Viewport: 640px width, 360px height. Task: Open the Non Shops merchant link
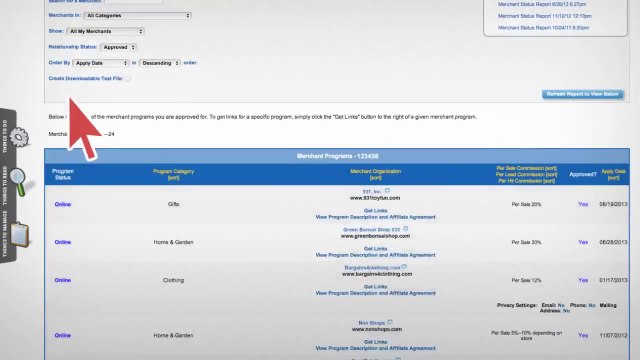371,323
